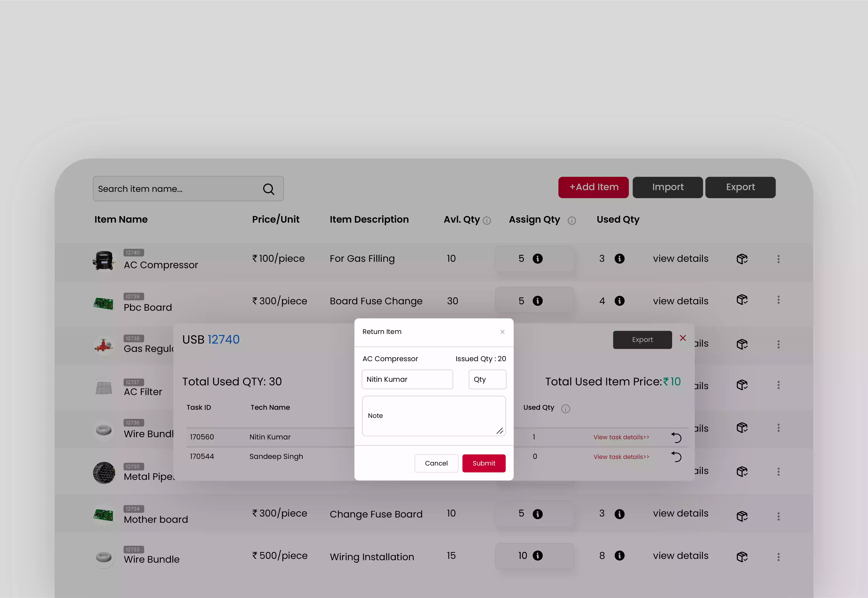Open view details for Mother board
The height and width of the screenshot is (598, 868).
[681, 513]
